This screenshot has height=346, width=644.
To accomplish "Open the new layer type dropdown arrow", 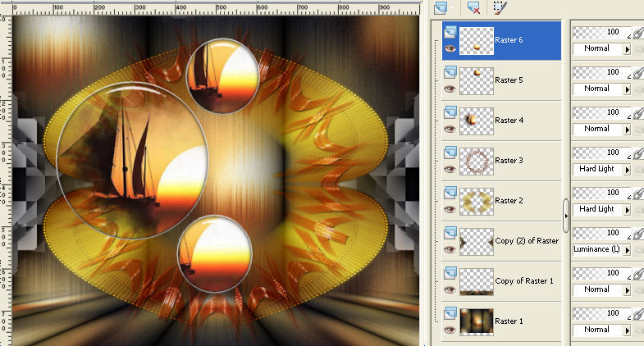I will pos(454,7).
